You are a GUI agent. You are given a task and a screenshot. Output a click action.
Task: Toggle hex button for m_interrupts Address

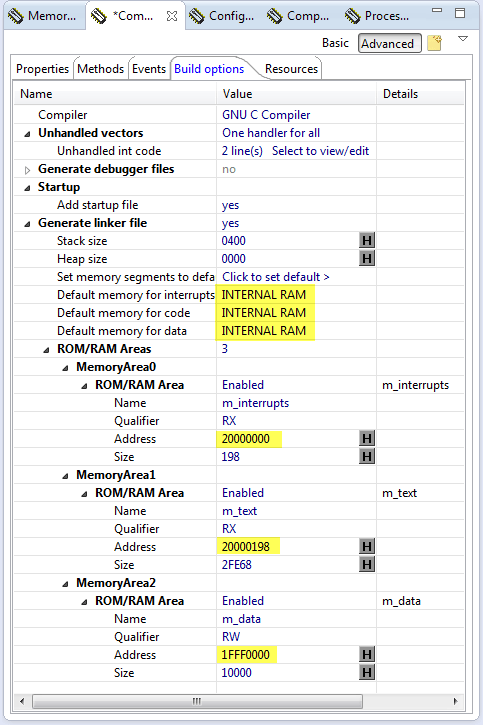(367, 438)
